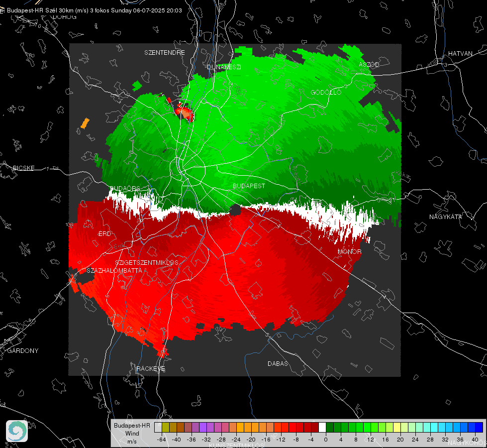This screenshot has height=448, width=487.
Task: Click the 24 legend value
Action: 415,440
